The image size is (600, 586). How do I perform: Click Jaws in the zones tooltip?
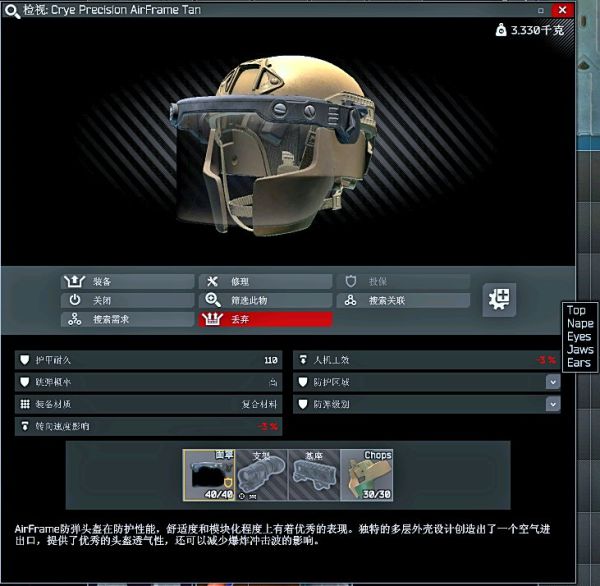(580, 349)
